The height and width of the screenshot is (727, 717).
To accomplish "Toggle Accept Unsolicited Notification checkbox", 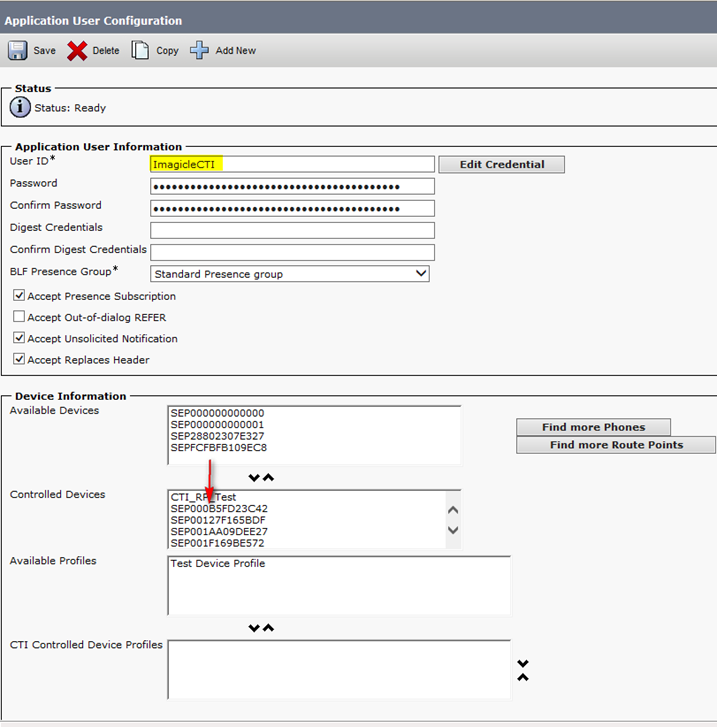I will pos(19,339).
